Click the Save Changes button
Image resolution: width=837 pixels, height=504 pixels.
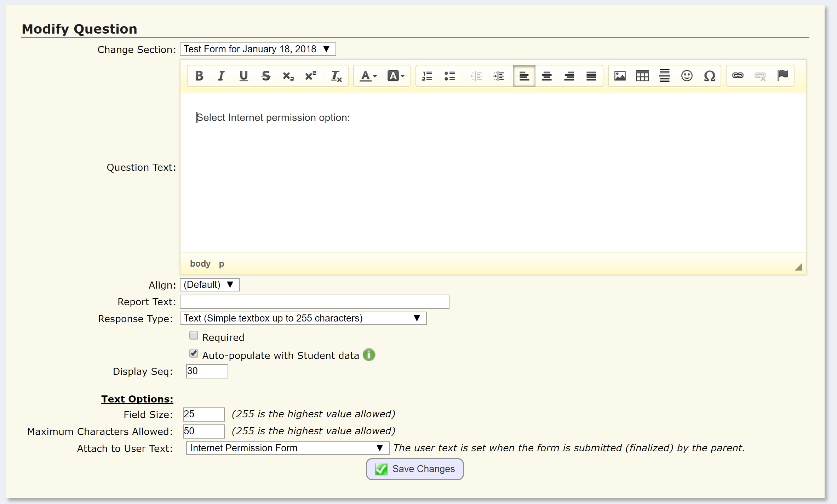(x=415, y=469)
